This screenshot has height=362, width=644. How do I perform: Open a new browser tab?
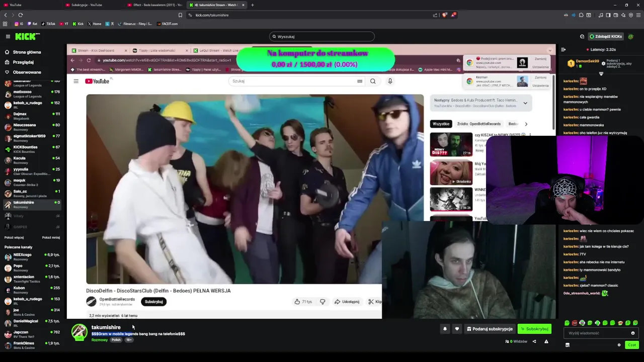pos(253,5)
